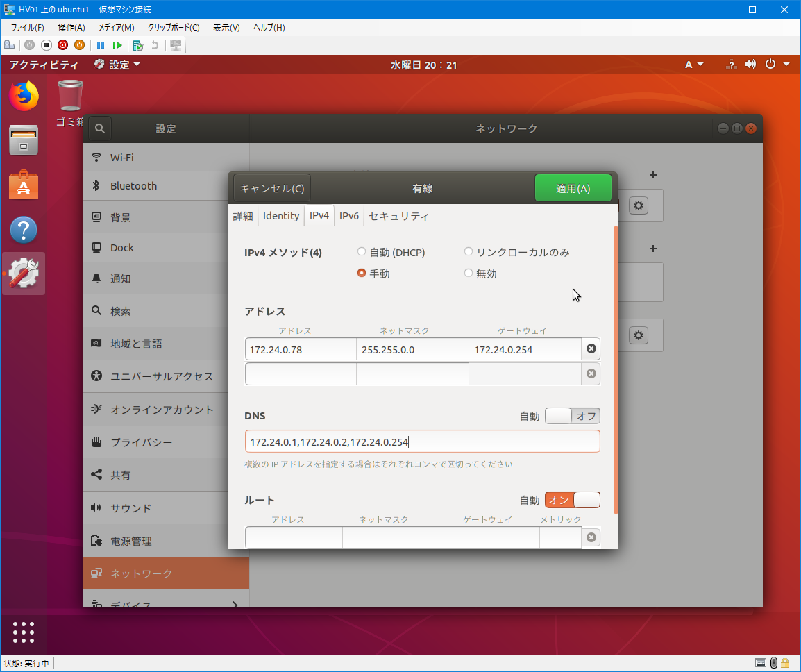Click the green 適用(A) button
801x672 pixels.
(573, 188)
